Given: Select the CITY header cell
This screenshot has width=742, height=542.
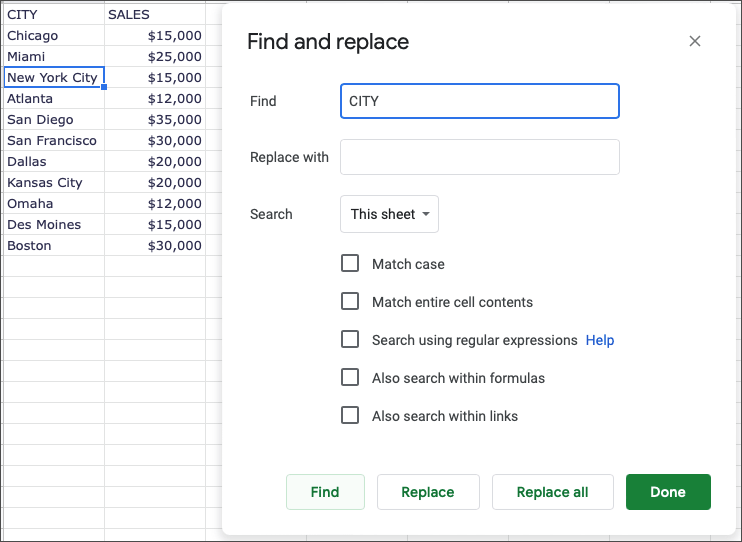Looking at the screenshot, I should pyautogui.click(x=54, y=15).
